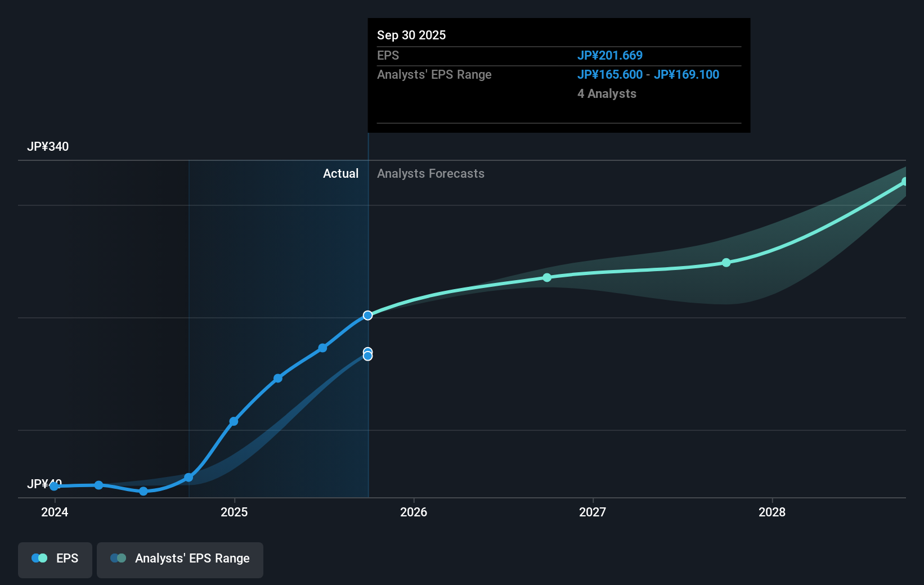Select the blue EPS data point at 2025
Screen dimensions: 924x585
tap(234, 421)
